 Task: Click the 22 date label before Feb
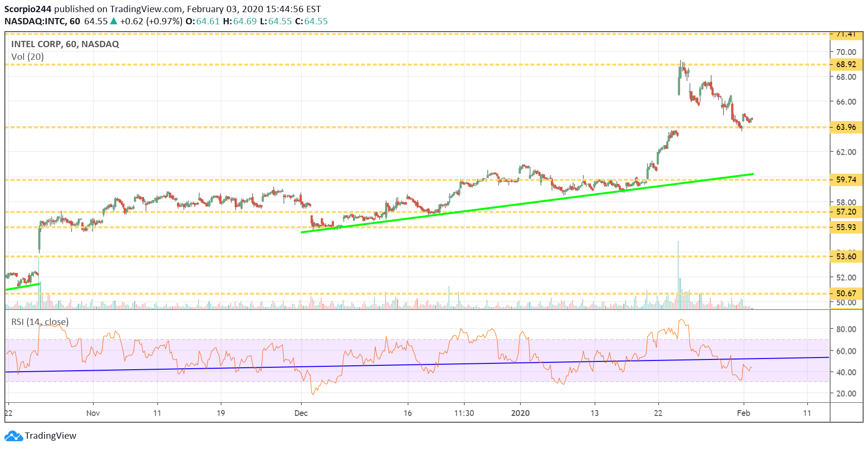point(658,413)
